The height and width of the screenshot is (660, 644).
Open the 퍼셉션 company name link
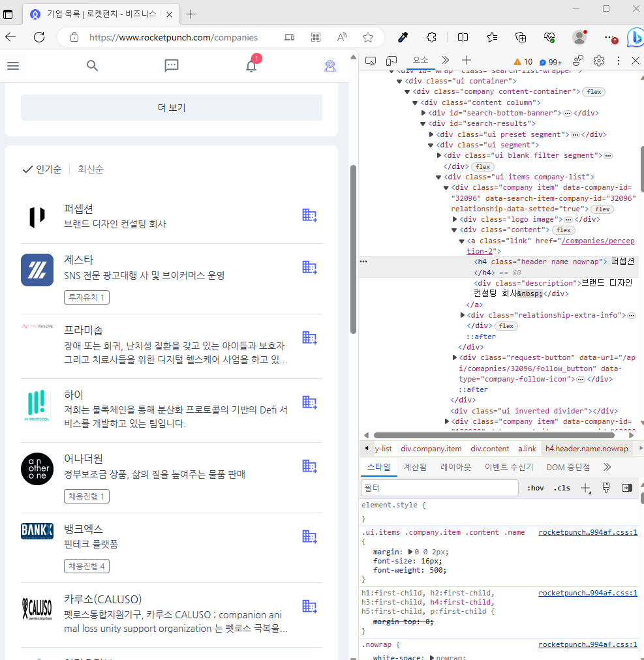click(x=78, y=209)
